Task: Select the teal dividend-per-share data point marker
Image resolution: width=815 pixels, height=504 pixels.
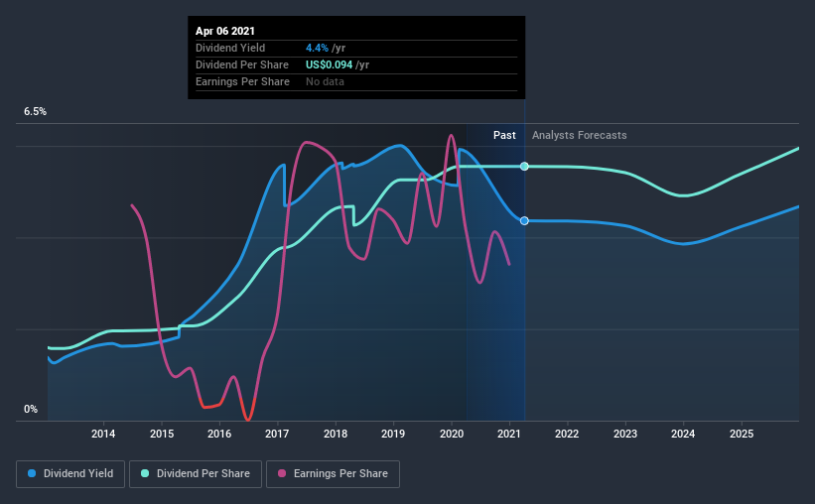Action: (524, 167)
